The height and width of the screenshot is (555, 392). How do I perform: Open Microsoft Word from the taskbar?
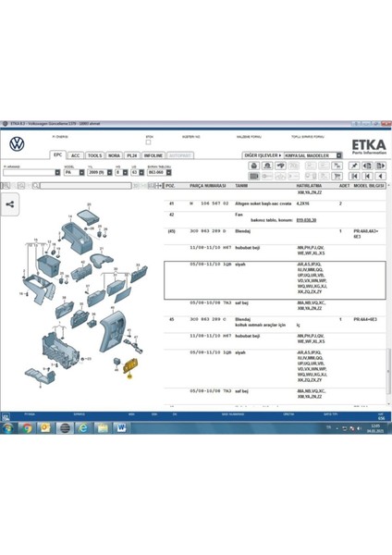(x=121, y=428)
